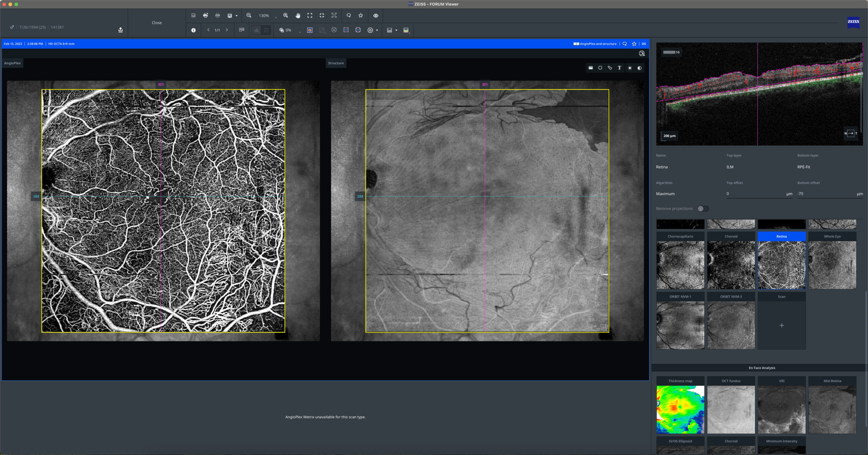Select the Retina preset tab
This screenshot has width=868, height=455.
[782, 236]
